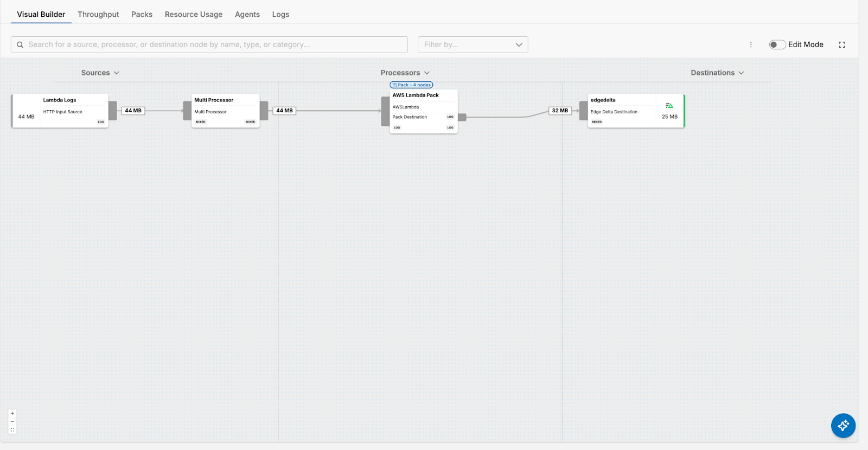Click the search magnifier icon
Viewport: 868px width, 450px height.
[20, 44]
